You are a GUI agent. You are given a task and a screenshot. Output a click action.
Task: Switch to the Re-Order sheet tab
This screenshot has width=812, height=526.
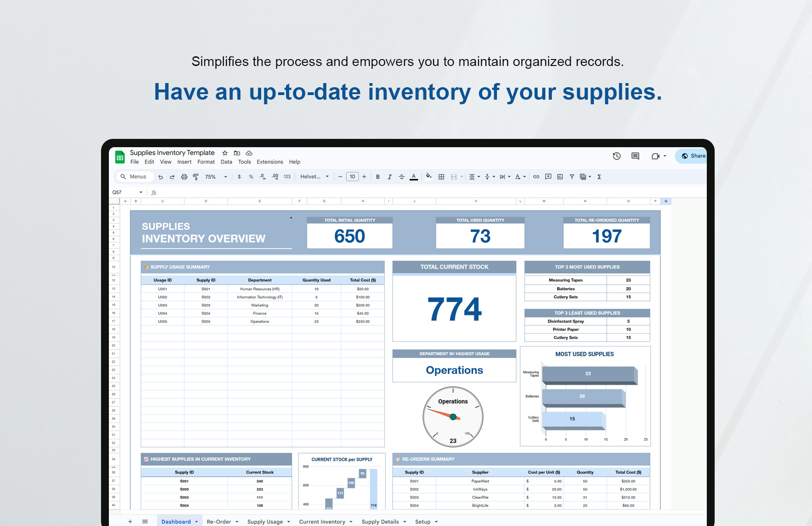click(219, 521)
